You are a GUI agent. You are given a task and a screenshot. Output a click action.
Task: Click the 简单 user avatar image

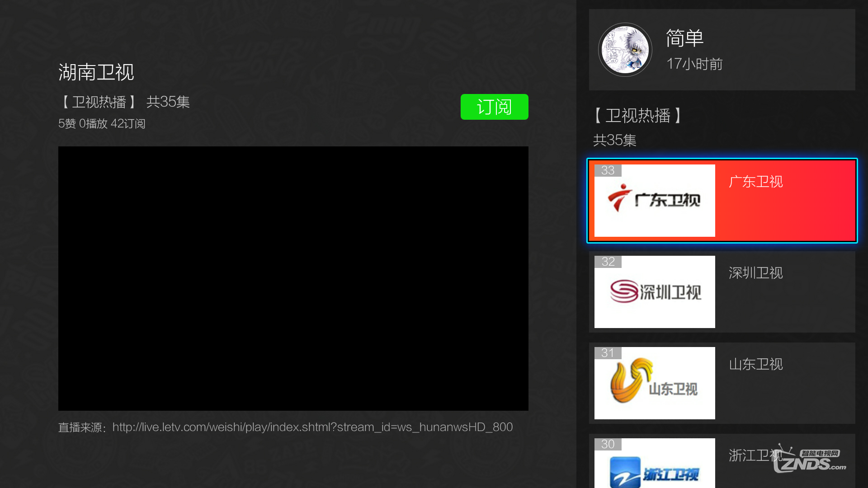(625, 50)
